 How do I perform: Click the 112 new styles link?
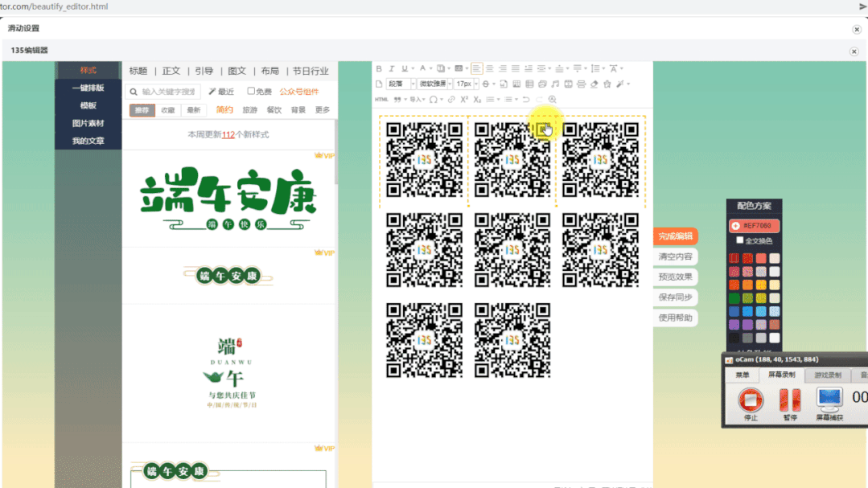(228, 134)
